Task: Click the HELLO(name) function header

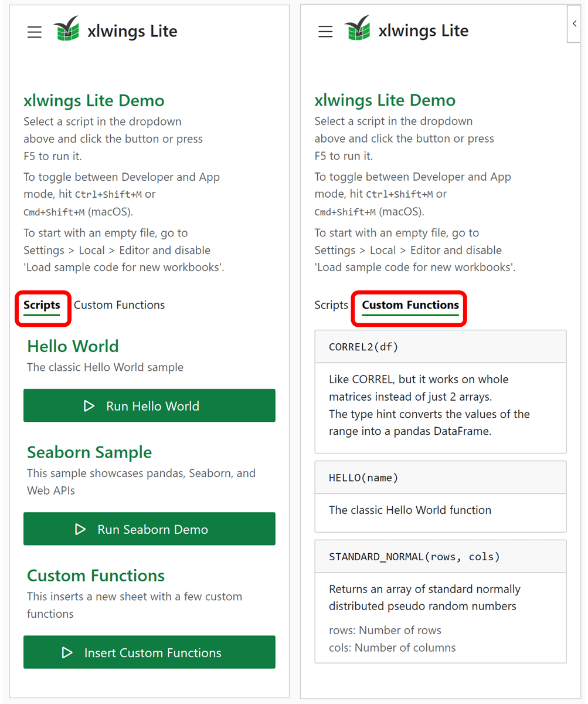Action: pos(440,478)
